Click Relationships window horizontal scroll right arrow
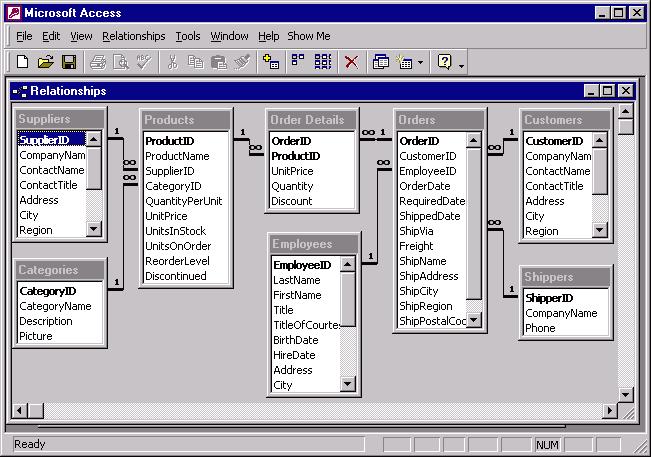651x457 pixels. [609, 411]
